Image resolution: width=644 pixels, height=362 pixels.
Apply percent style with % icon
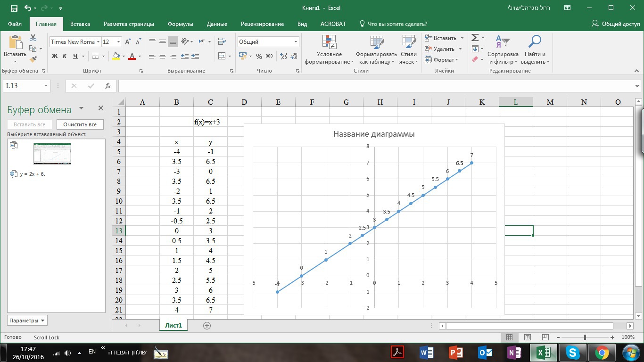click(259, 56)
